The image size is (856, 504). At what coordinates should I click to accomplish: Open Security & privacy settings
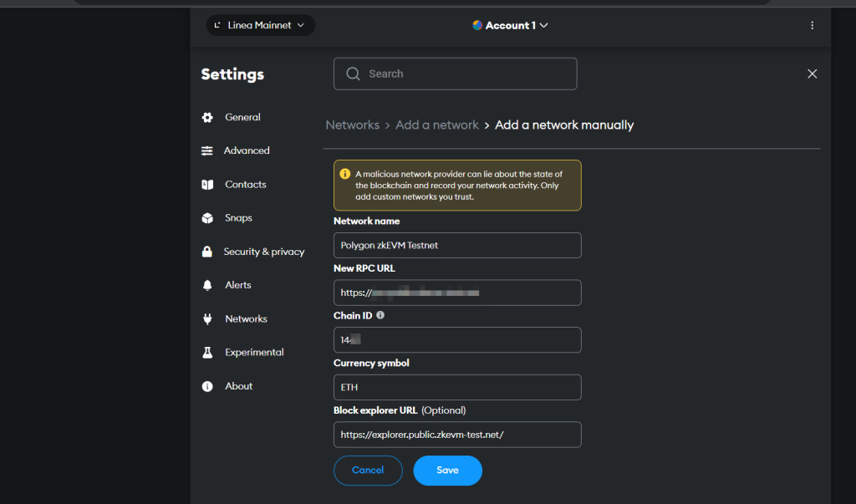263,252
